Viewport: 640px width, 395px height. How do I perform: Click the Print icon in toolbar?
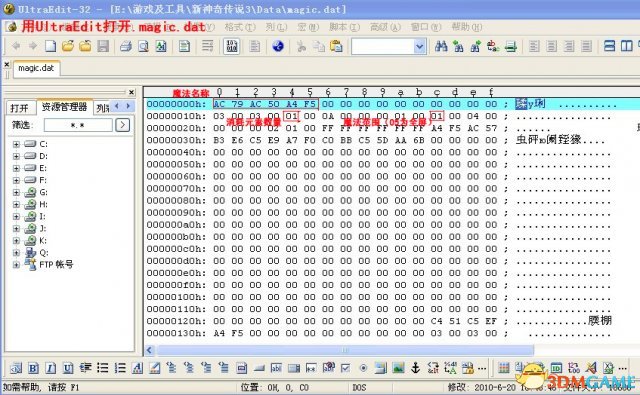coord(126,46)
